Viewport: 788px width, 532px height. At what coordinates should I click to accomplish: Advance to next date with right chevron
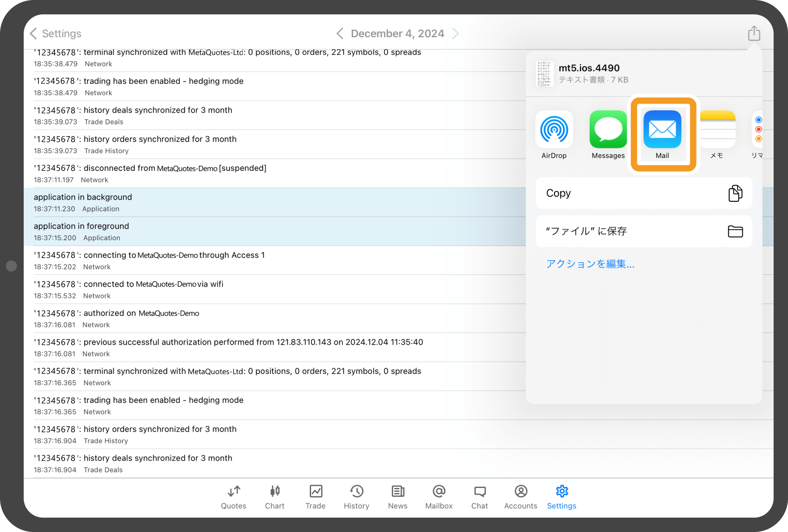pos(455,33)
